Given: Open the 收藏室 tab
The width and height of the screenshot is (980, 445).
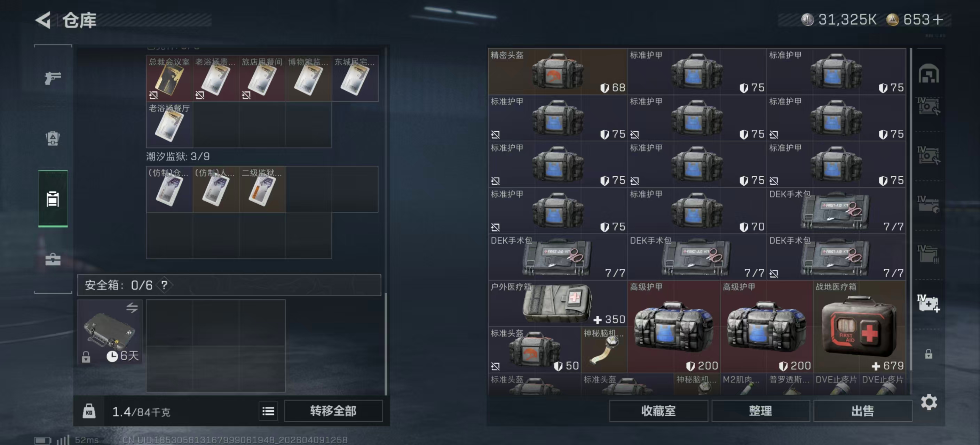Looking at the screenshot, I should [658, 411].
